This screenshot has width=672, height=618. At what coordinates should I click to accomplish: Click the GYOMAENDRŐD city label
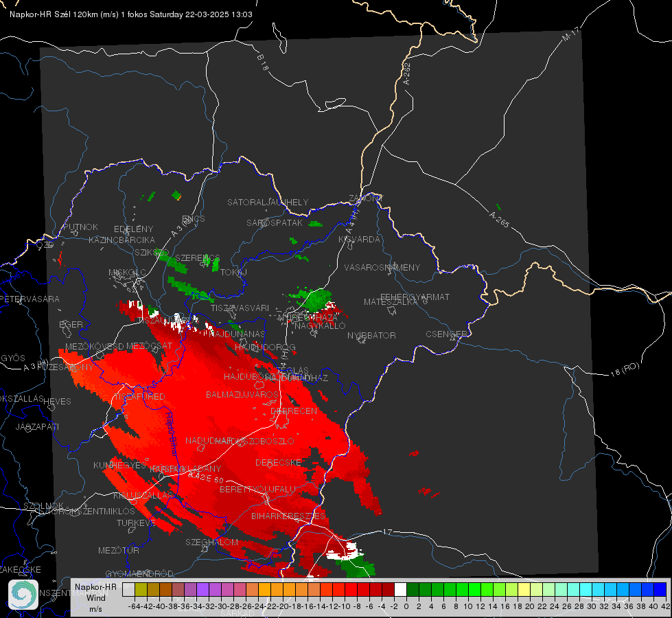139,574
